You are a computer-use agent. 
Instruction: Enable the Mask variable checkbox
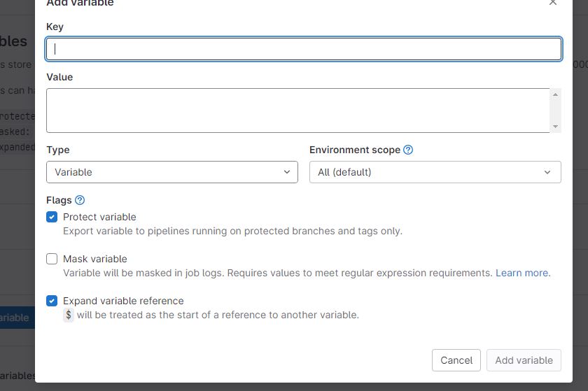pyautogui.click(x=52, y=259)
